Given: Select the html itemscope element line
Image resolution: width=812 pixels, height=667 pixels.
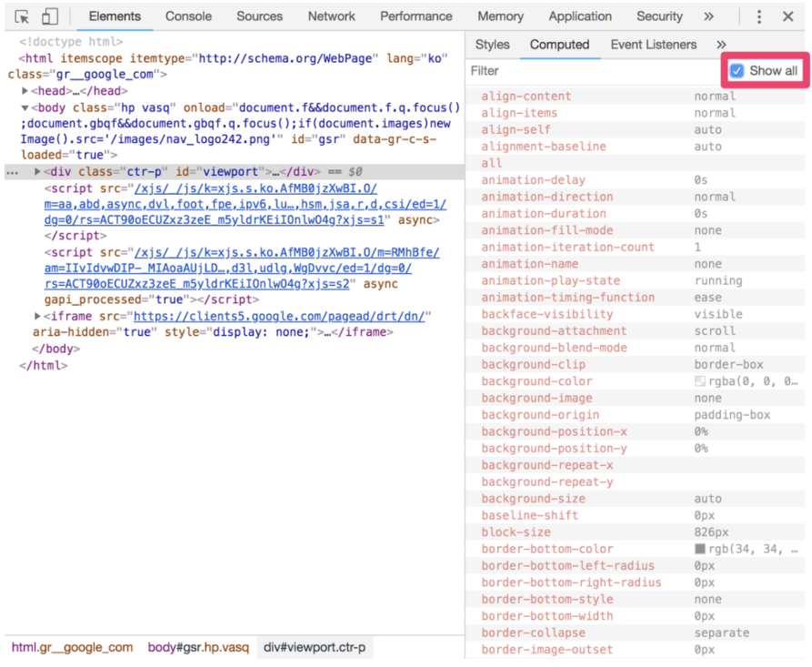Looking at the screenshot, I should point(228,66).
